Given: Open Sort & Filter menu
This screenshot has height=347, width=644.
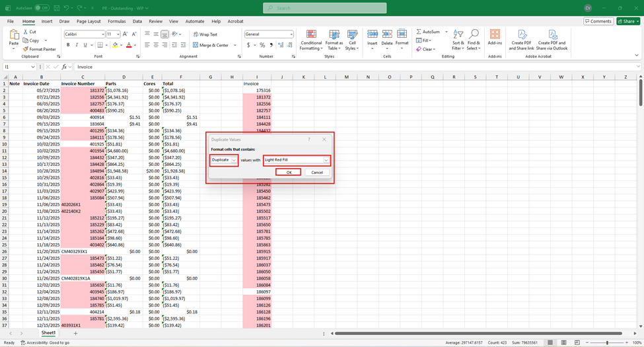Looking at the screenshot, I should [458, 40].
